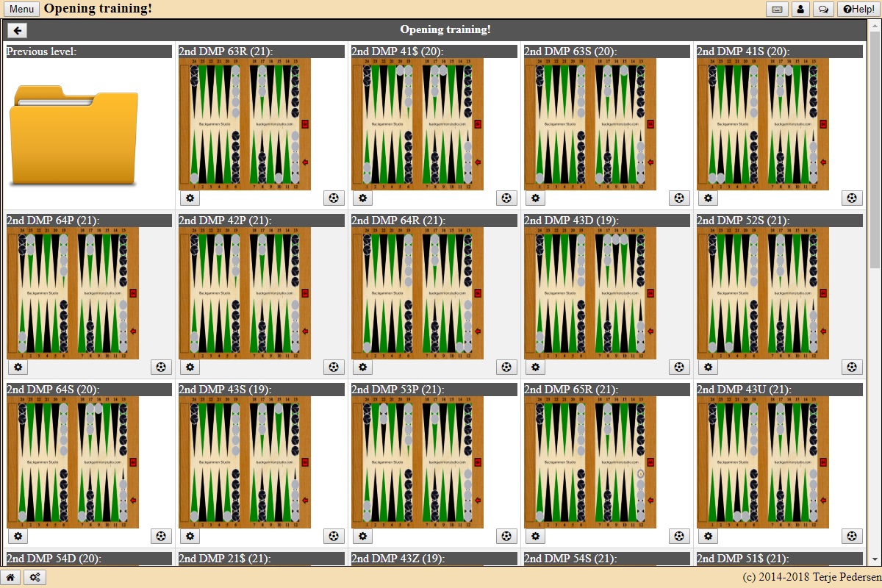The height and width of the screenshot is (588, 882).
Task: Open the 2nd DMP 43S board thumbnail
Action: tap(245, 462)
